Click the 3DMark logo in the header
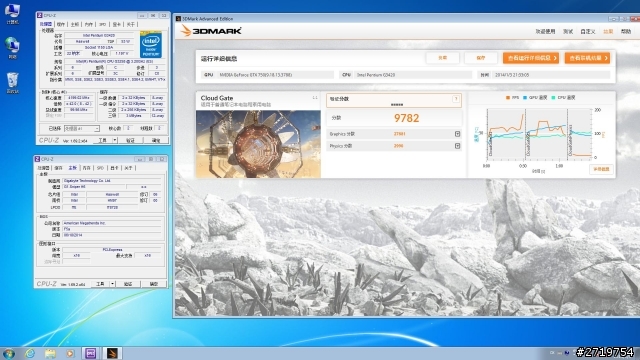 pos(211,31)
